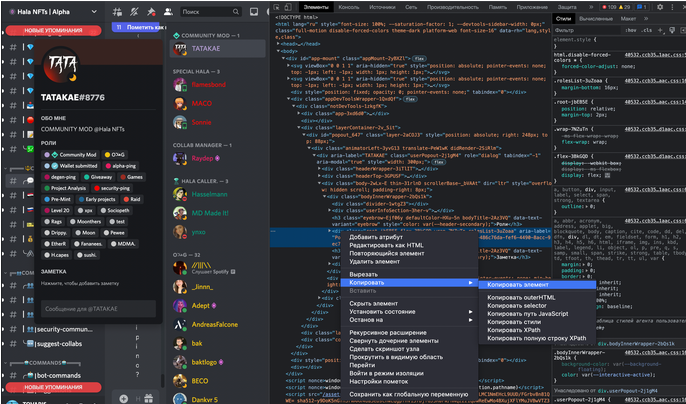This screenshot has height=404, width=686.
Task: Click the search magnifier icon in Поиск
Action: (236, 12)
